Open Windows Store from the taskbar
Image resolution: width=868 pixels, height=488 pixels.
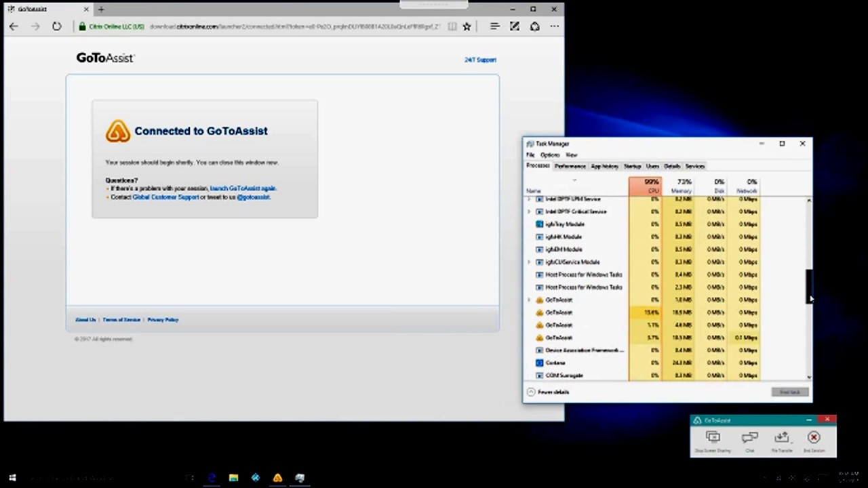coord(255,478)
